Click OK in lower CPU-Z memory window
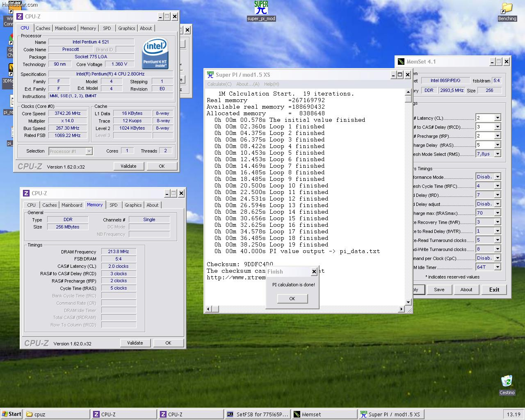This screenshot has width=525, height=420. tap(168, 343)
